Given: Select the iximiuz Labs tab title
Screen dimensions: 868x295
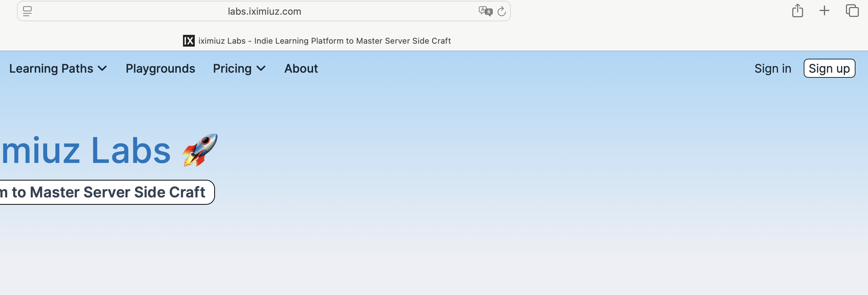Looking at the screenshot, I should (x=324, y=41).
